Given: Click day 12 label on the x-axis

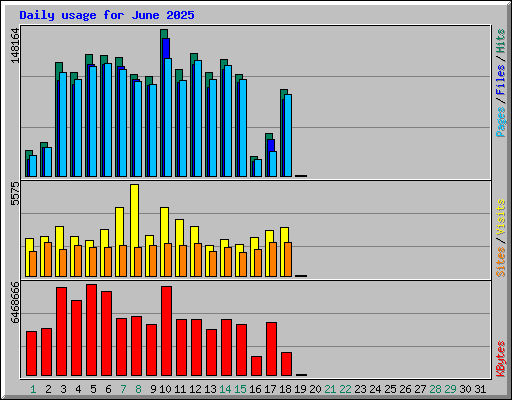Looking at the screenshot, I should pyautogui.click(x=195, y=389).
